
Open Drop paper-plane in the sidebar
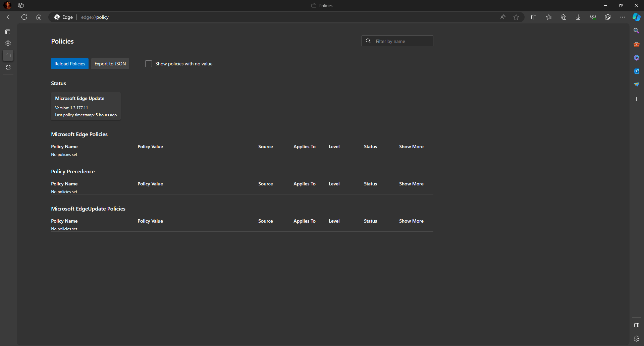(x=636, y=84)
